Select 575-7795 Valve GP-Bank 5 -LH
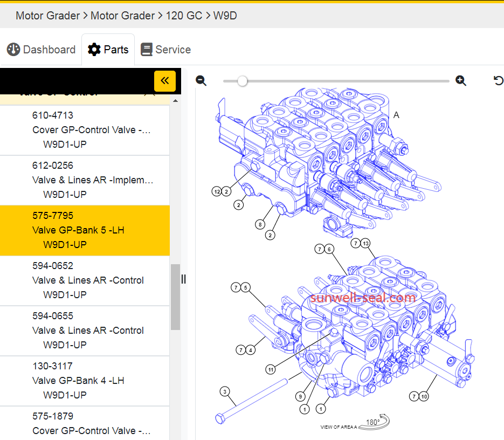Viewport: 504px width, 440px height. click(85, 230)
